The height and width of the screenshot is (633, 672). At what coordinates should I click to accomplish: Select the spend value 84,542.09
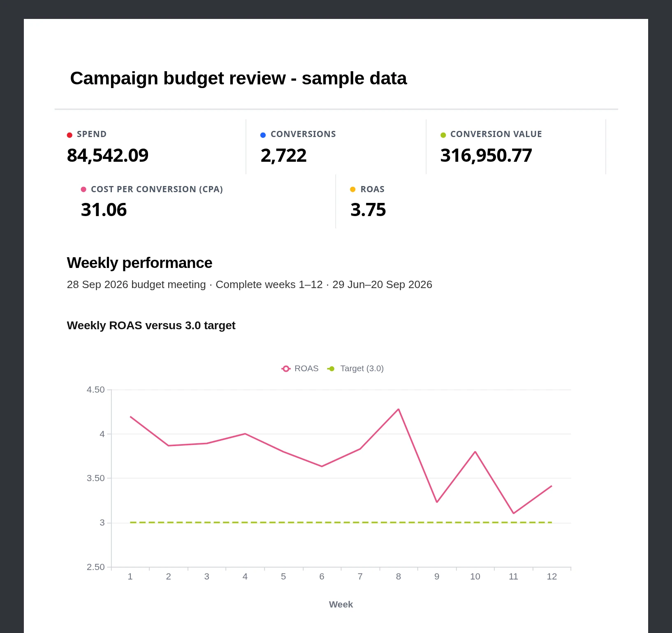[x=108, y=156]
